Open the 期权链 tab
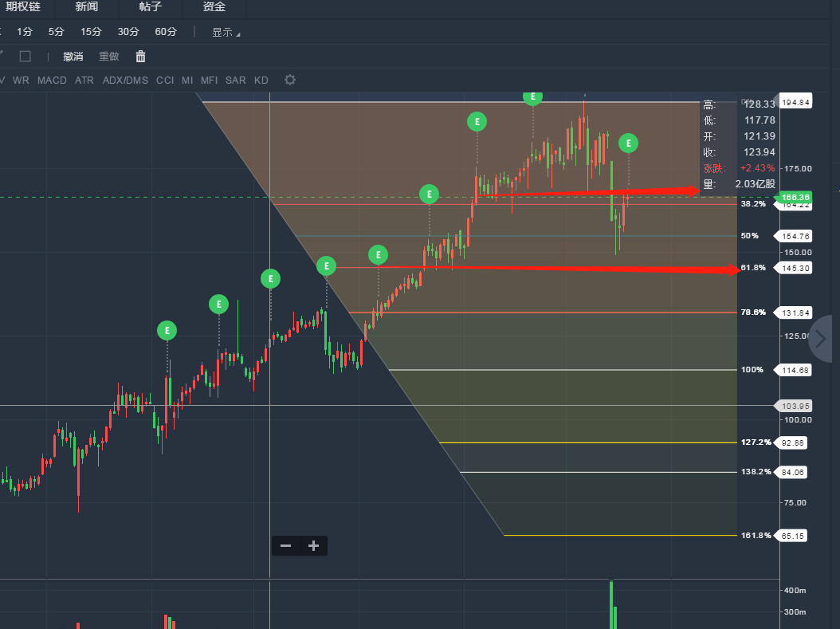Image resolution: width=840 pixels, height=629 pixels. click(x=23, y=7)
